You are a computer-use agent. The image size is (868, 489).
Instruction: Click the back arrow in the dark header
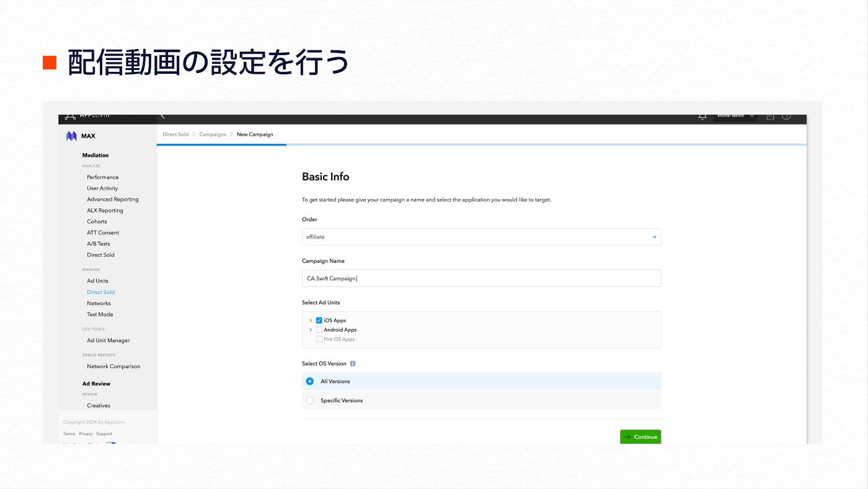[163, 117]
